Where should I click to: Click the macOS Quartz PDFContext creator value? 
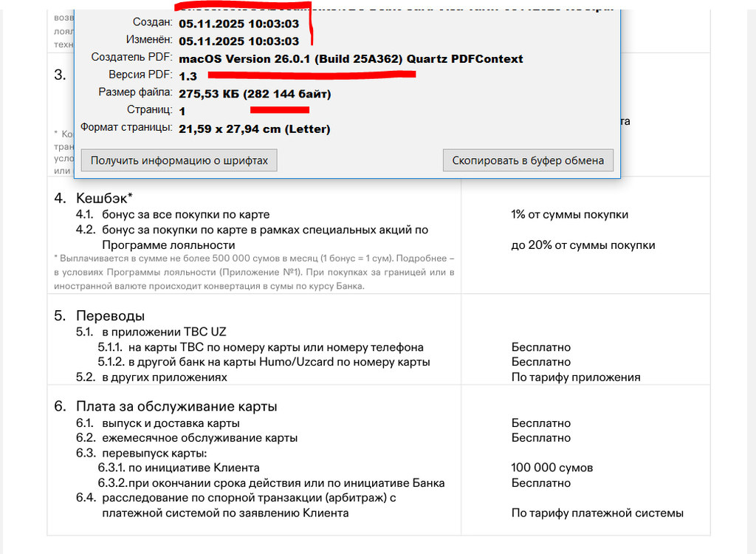351,58
